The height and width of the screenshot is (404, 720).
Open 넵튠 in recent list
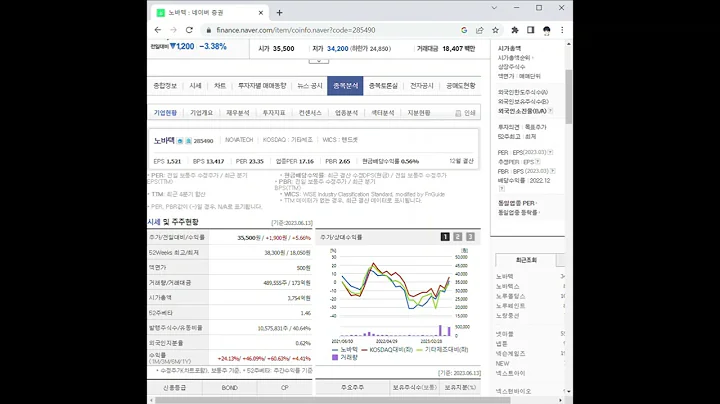pyautogui.click(x=501, y=344)
